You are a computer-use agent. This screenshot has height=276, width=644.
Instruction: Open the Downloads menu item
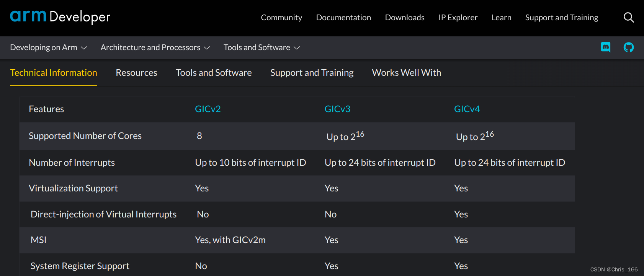405,18
